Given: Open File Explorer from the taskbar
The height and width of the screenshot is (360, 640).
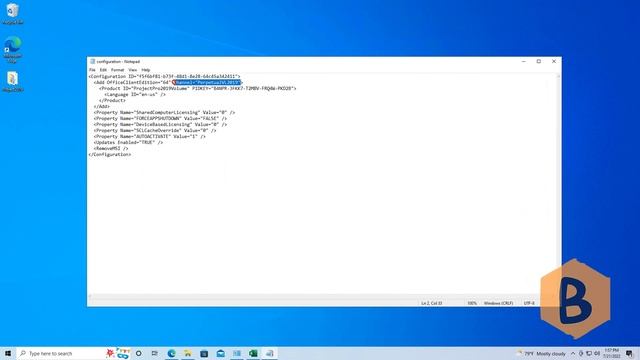Looking at the screenshot, I should pyautogui.click(x=188, y=353).
